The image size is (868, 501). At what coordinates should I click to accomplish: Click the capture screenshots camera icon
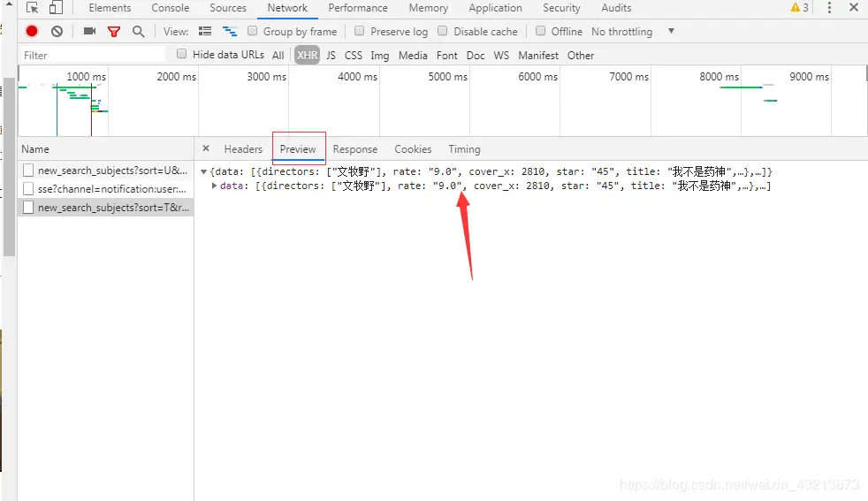(x=89, y=31)
